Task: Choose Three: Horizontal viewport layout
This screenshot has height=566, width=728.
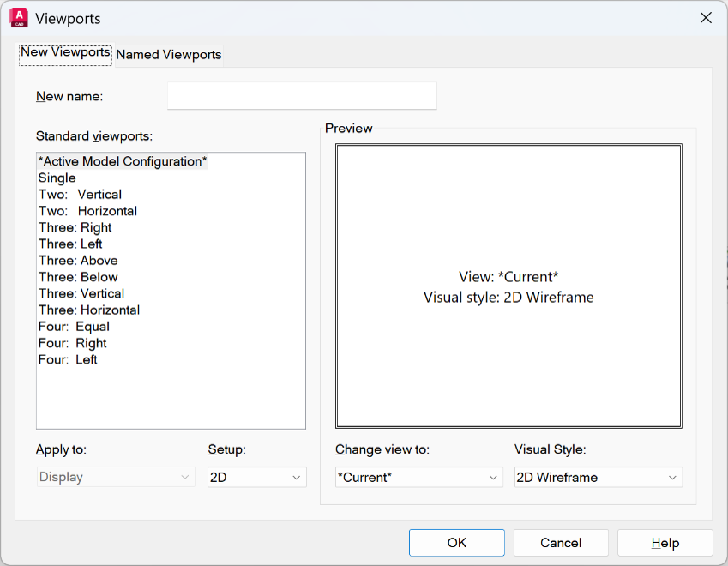Action: point(89,310)
